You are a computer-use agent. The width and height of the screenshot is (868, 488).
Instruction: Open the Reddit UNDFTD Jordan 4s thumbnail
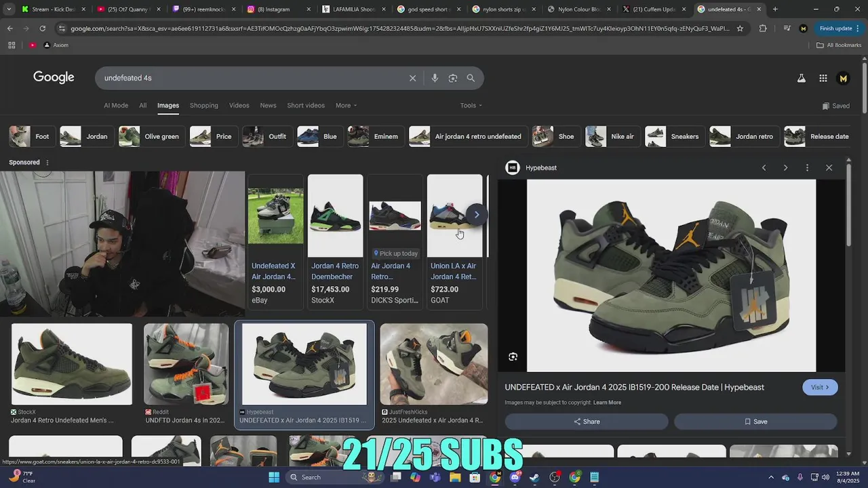(186, 364)
